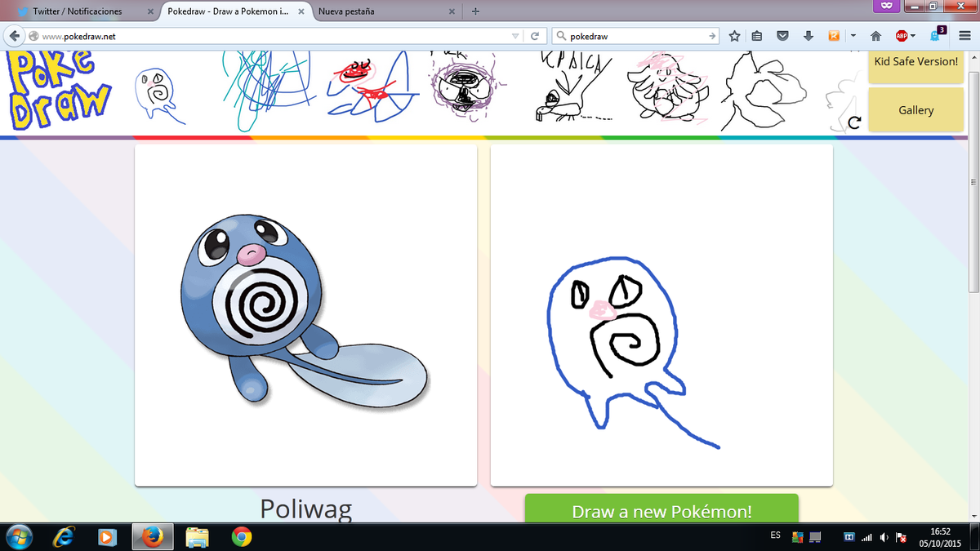The image size is (980, 551).
Task: Open the Pocket icon in toolbar
Action: 782,36
